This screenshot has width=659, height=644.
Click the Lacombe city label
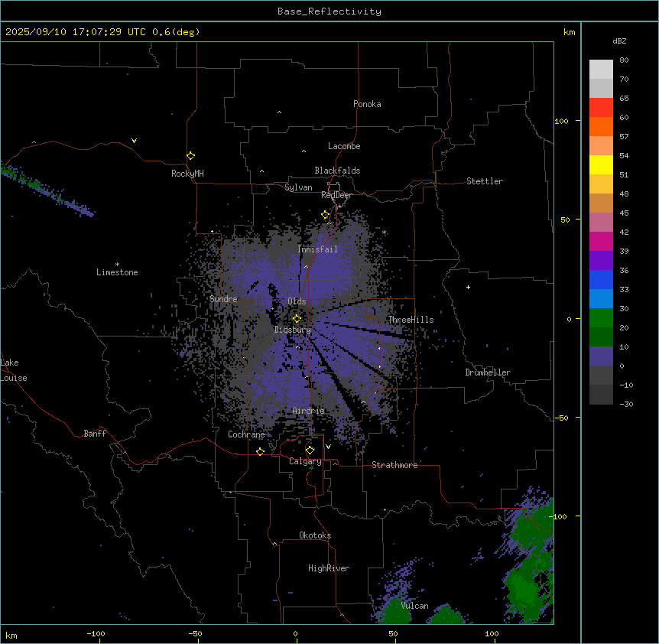[344, 146]
